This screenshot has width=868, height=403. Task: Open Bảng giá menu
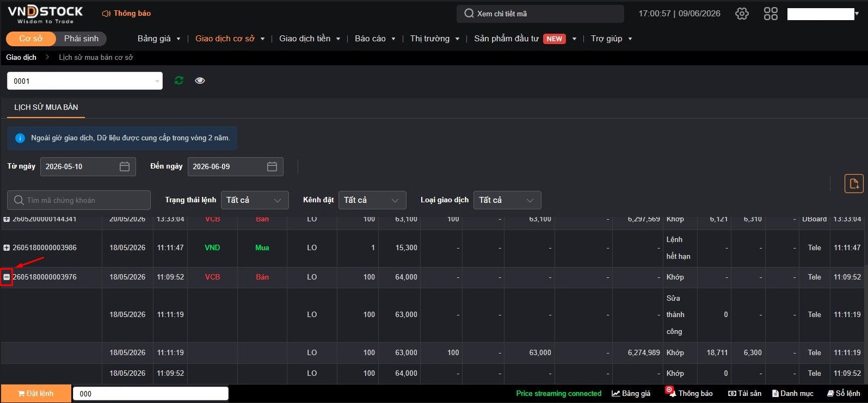[x=159, y=39]
